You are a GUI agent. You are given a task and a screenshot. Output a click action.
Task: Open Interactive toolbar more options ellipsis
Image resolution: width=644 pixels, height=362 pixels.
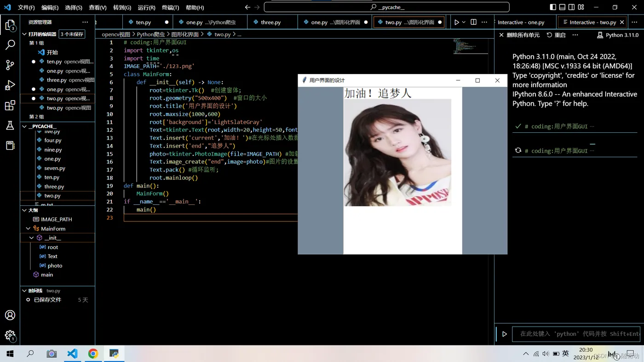click(575, 35)
